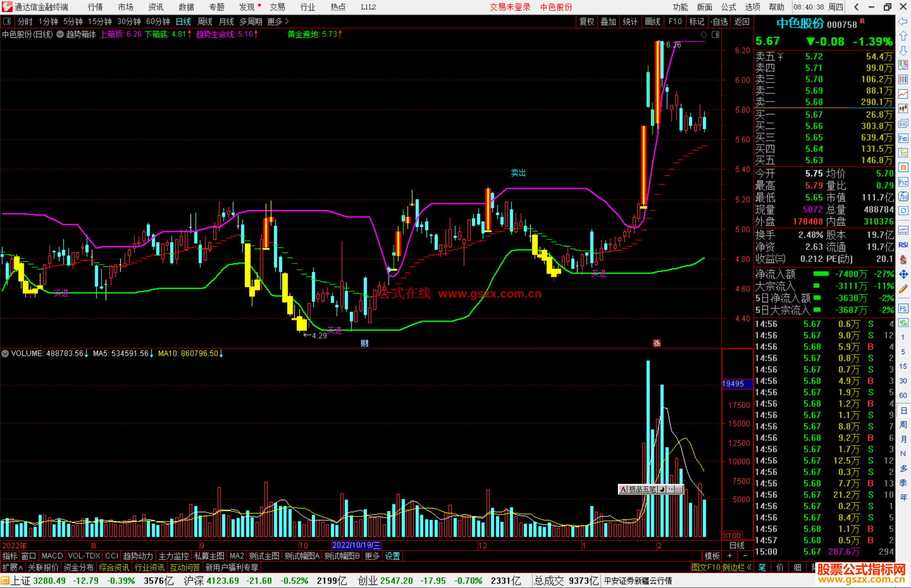Select the 周 weekly period in sidebar
The width and height of the screenshot is (911, 588).
pos(903,425)
